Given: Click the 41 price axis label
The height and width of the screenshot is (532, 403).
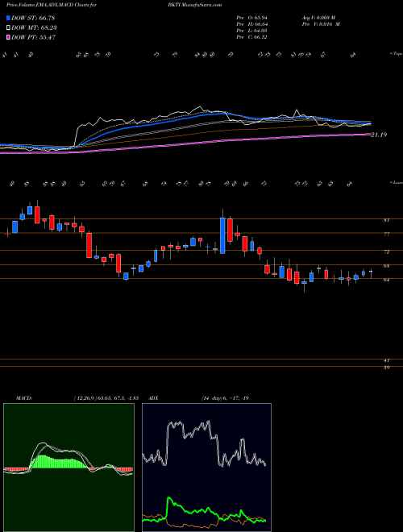Looking at the screenshot, I should (386, 360).
